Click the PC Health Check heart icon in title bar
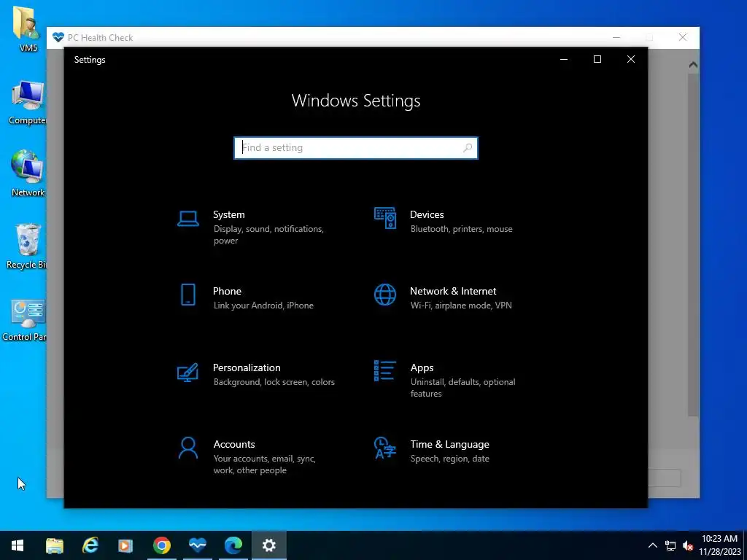Screen dimensions: 747x560 pyautogui.click(x=58, y=37)
